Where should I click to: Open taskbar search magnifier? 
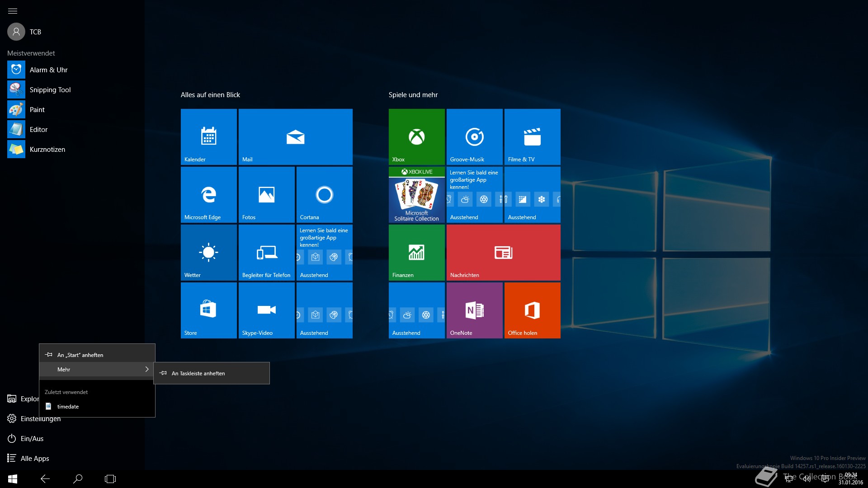point(78,479)
